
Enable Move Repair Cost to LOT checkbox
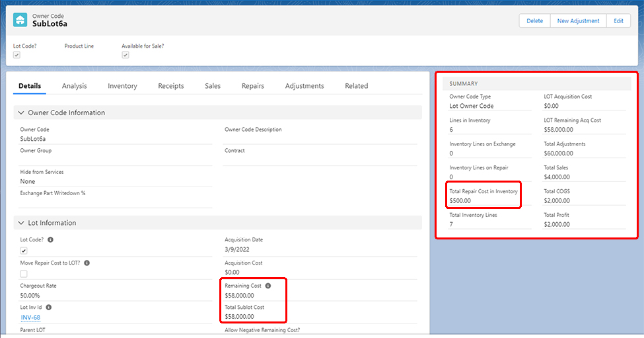[24, 273]
